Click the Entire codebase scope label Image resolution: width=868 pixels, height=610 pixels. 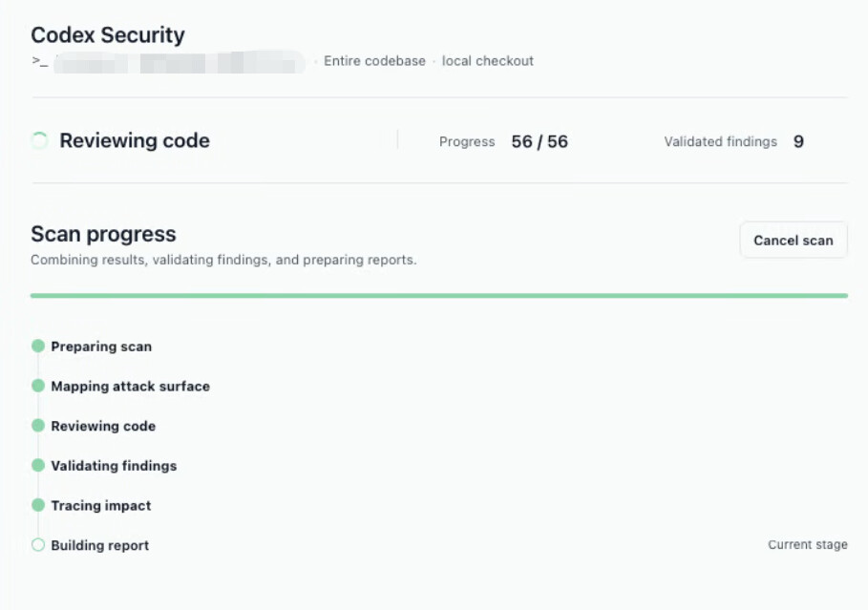point(374,61)
